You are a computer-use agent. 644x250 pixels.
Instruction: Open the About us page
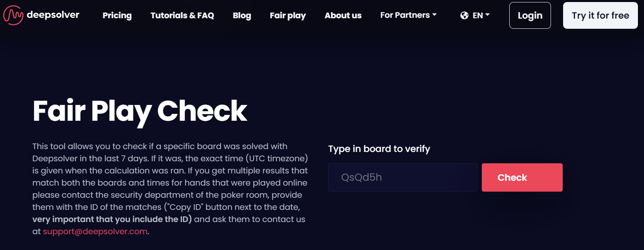click(343, 15)
